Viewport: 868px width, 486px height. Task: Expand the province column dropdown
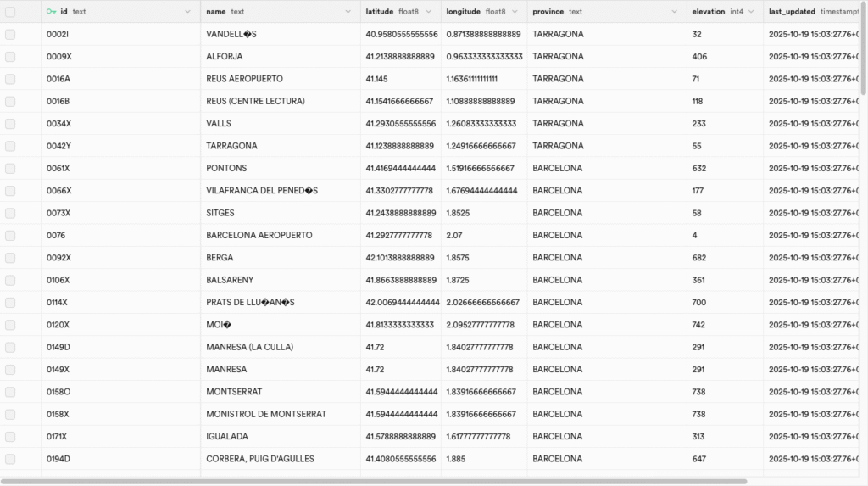click(675, 12)
